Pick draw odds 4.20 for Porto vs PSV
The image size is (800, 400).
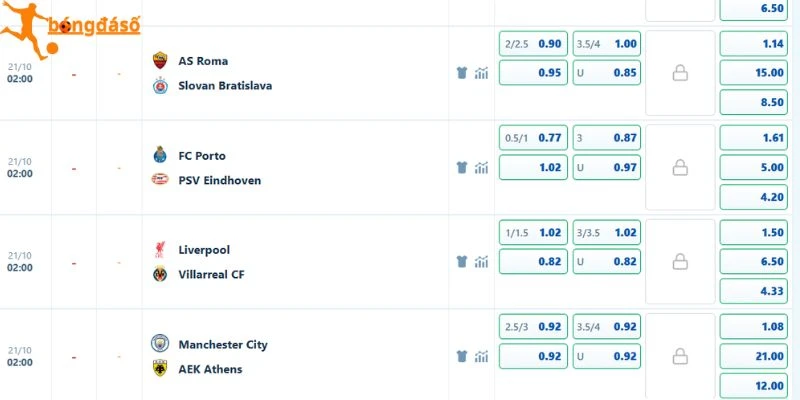click(x=754, y=197)
